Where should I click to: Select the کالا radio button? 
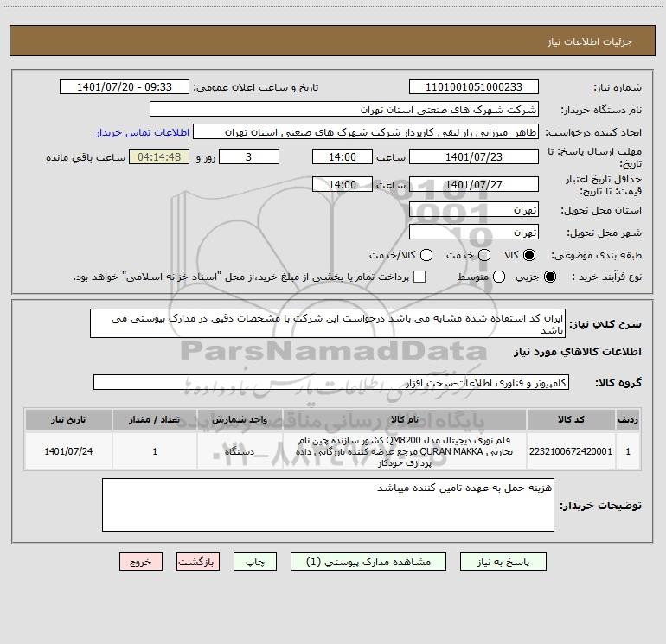click(x=529, y=255)
